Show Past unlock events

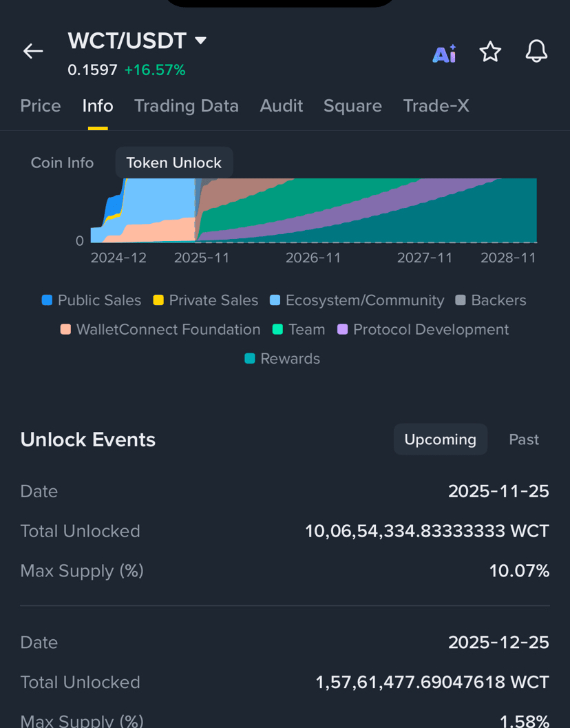(x=523, y=439)
